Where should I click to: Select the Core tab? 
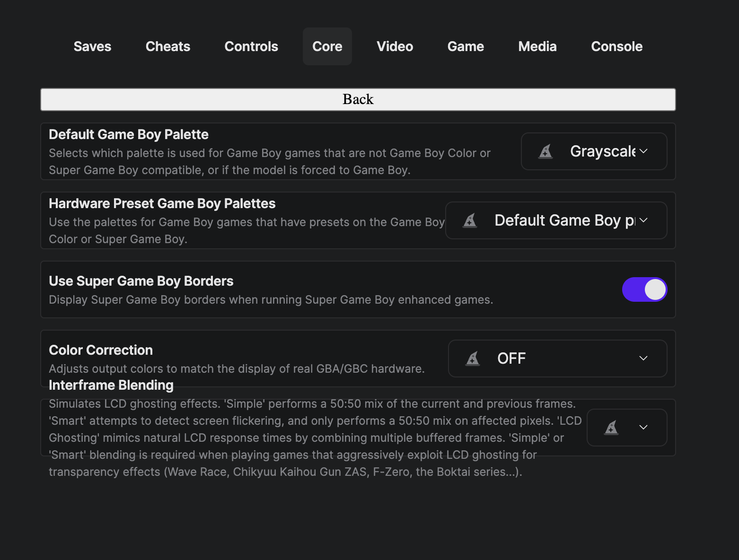(x=327, y=46)
